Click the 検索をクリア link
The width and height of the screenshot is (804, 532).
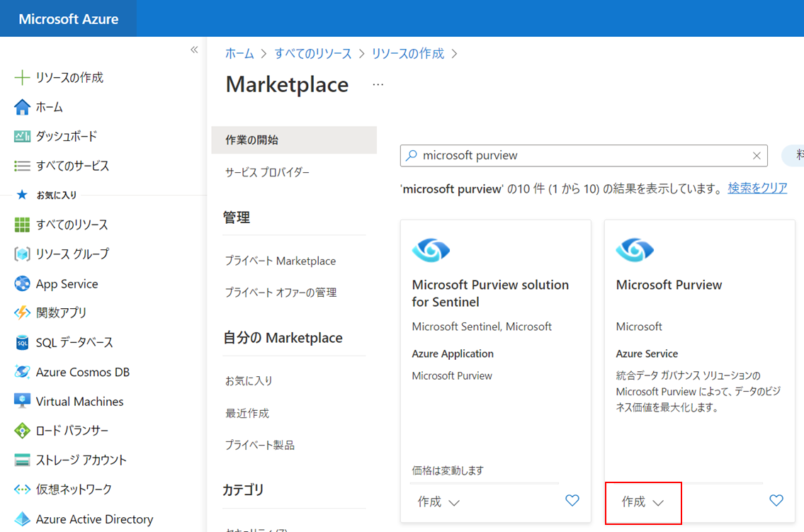pos(757,188)
